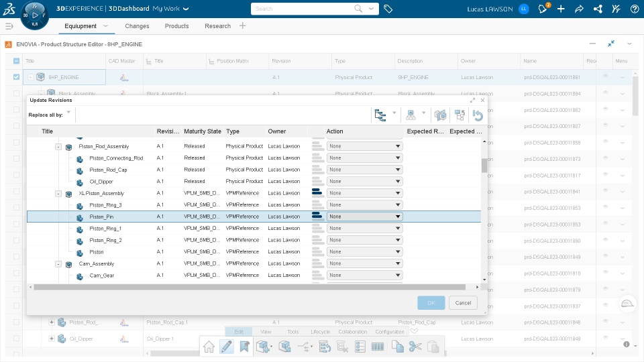The height and width of the screenshot is (362, 644).
Task: Collapse the Cam_Assembly node
Action: (x=58, y=264)
